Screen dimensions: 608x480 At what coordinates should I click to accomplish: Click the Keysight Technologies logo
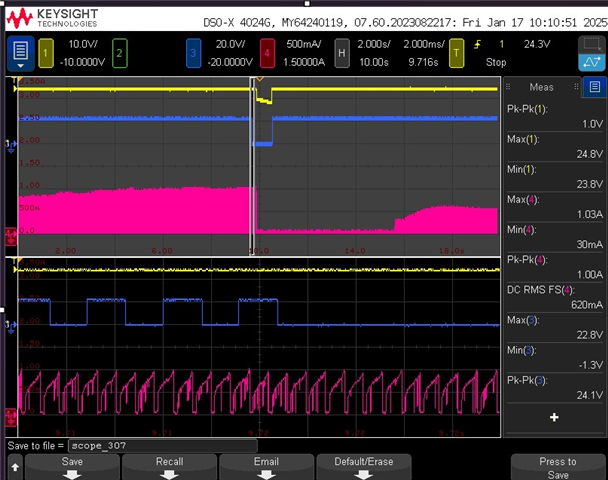coord(52,18)
